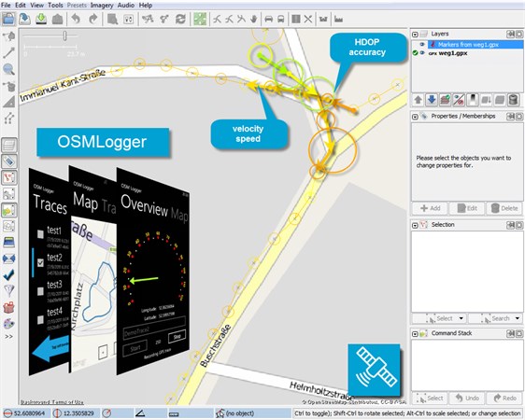
Task: Click the layer opacity gradient icon
Action: click(473, 99)
